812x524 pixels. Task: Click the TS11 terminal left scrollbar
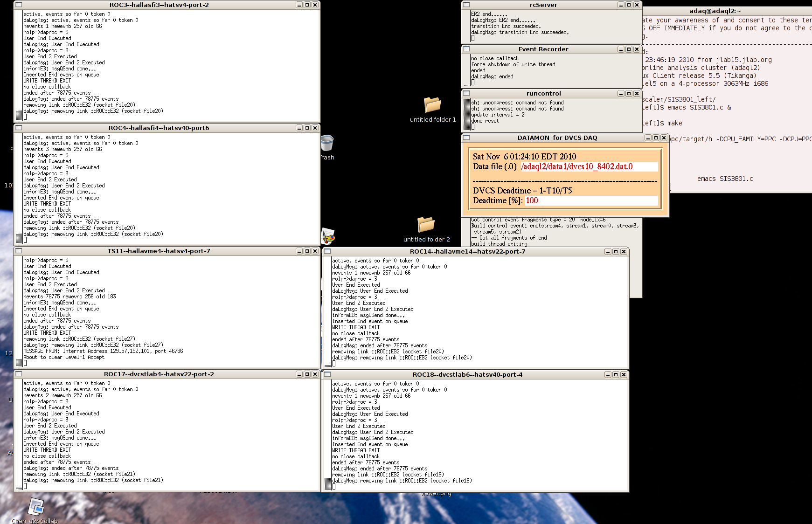point(19,311)
